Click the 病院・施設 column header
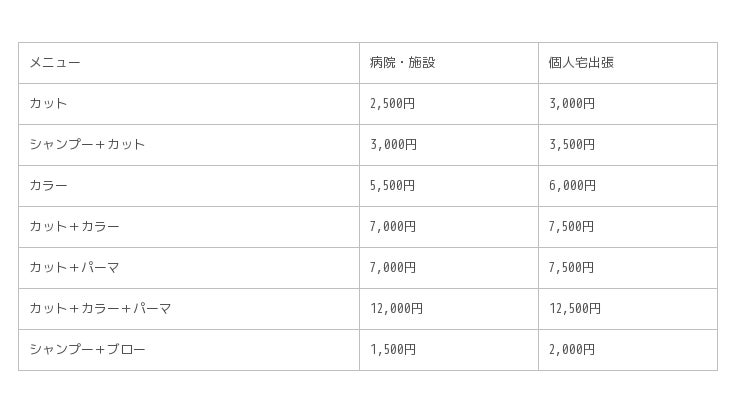Viewport: 740px width, 411px height. click(402, 63)
